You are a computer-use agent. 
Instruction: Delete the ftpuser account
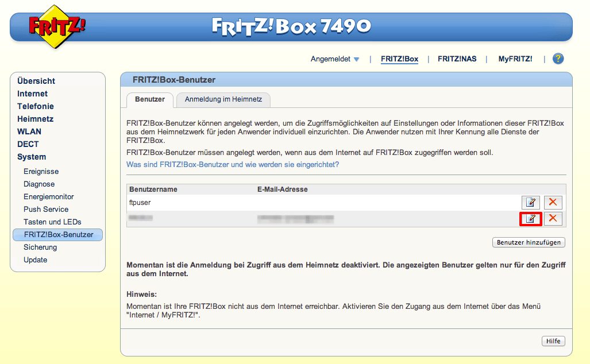pyautogui.click(x=553, y=202)
